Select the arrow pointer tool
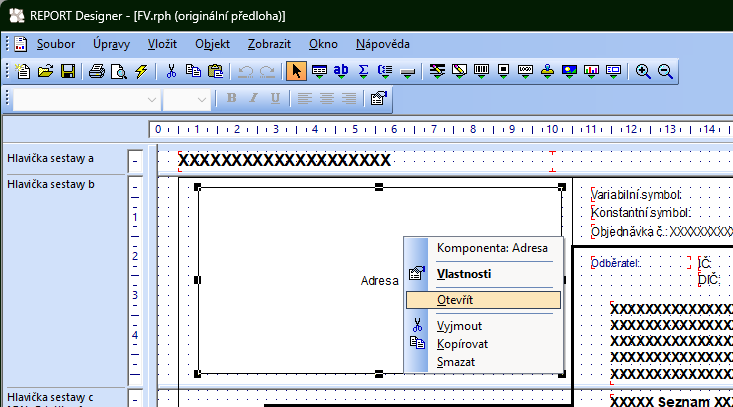This screenshot has height=407, width=733. 296,71
